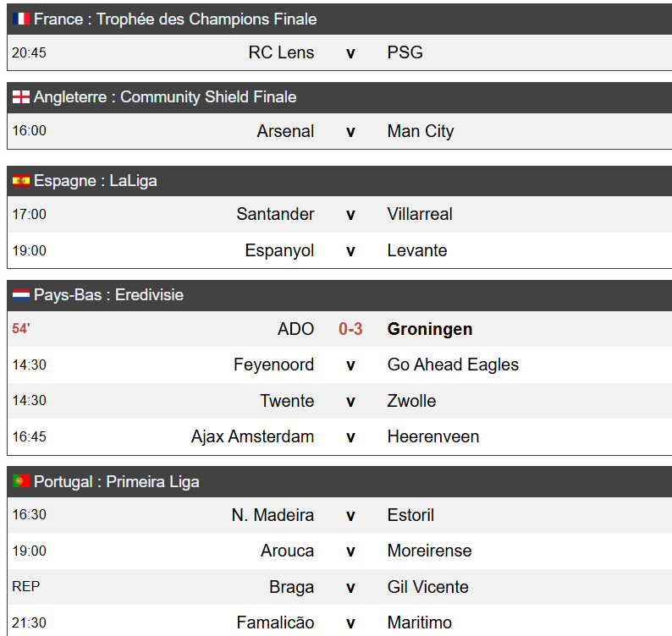Open France Trophée des Champions Finale header

coord(339,19)
